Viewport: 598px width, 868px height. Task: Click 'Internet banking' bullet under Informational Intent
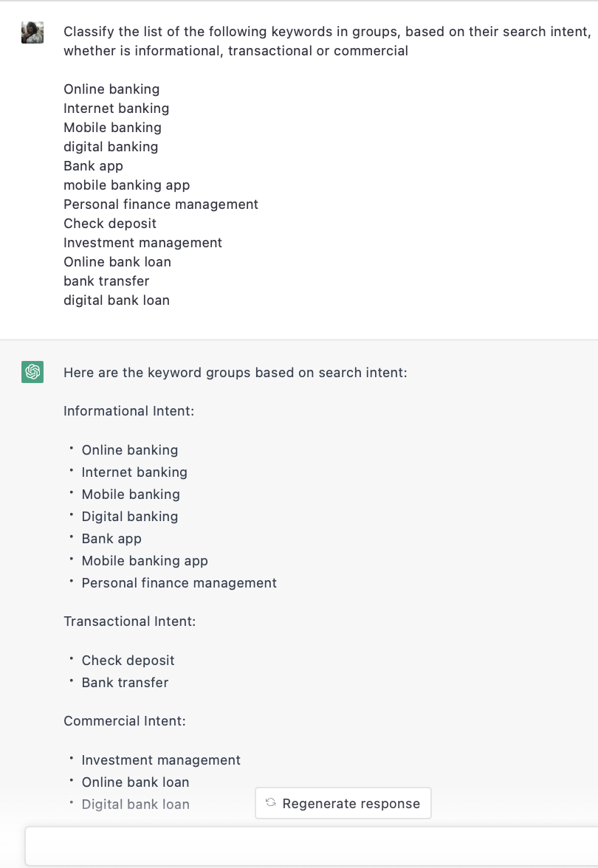(134, 472)
